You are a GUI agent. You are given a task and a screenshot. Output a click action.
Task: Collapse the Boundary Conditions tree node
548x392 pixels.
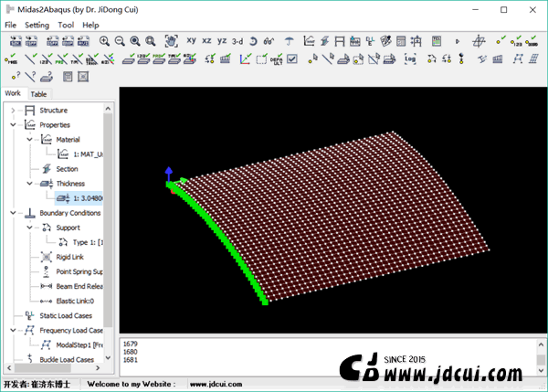pyautogui.click(x=13, y=213)
